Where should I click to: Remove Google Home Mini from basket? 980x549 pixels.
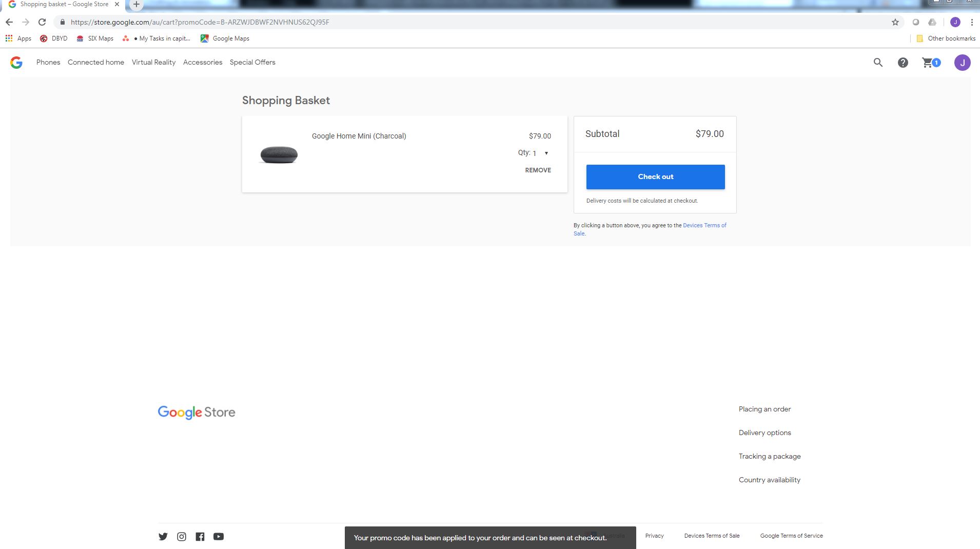tap(538, 170)
